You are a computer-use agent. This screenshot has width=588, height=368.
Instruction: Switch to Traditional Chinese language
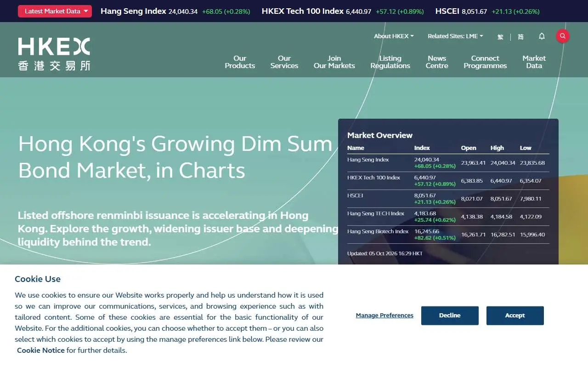500,36
